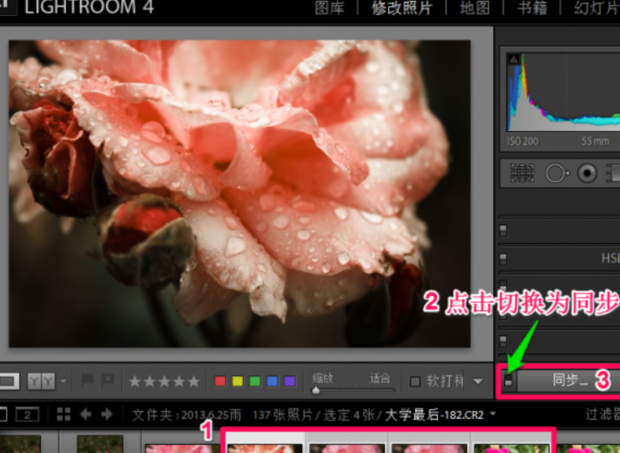Toggle the HSL panel on/off switch
620x453 pixels.
coord(503,259)
